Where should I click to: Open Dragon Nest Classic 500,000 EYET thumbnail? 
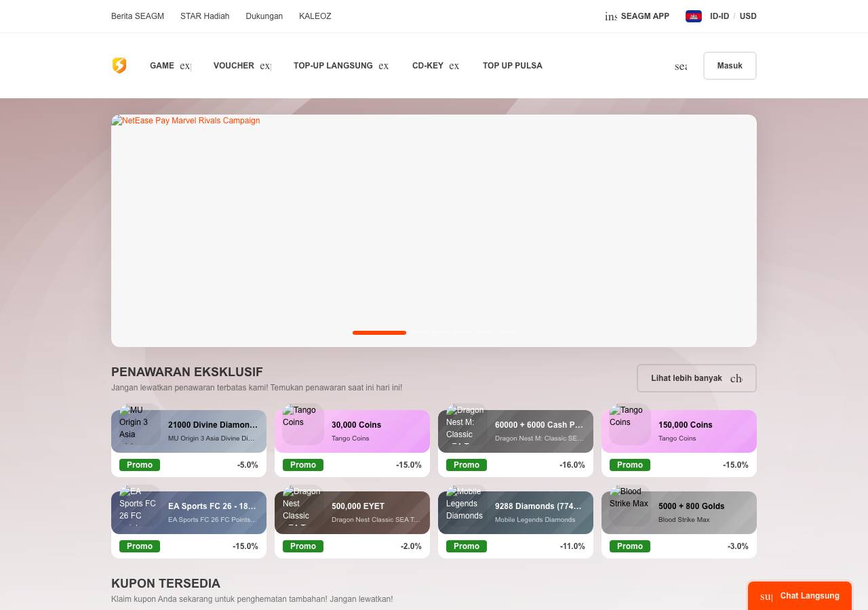click(303, 506)
